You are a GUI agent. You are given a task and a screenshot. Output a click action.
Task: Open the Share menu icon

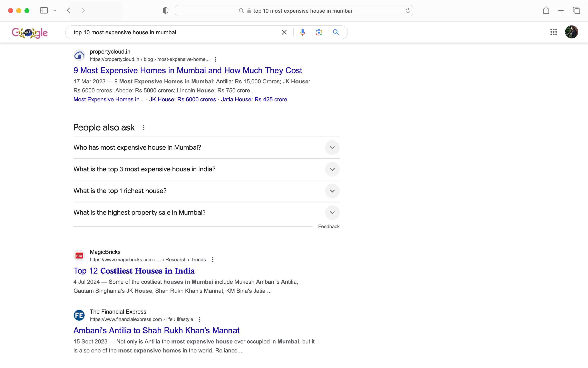tap(546, 10)
